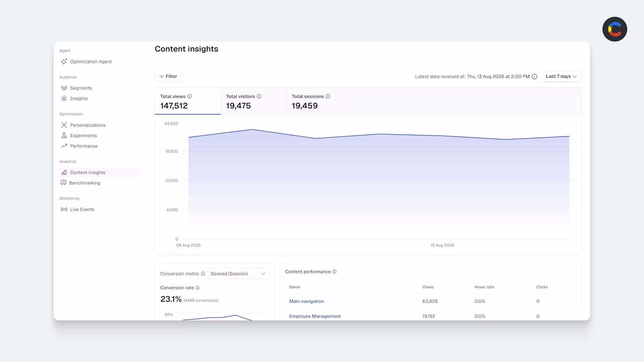Click info icon next to Total sessions
The image size is (644, 362).
328,97
